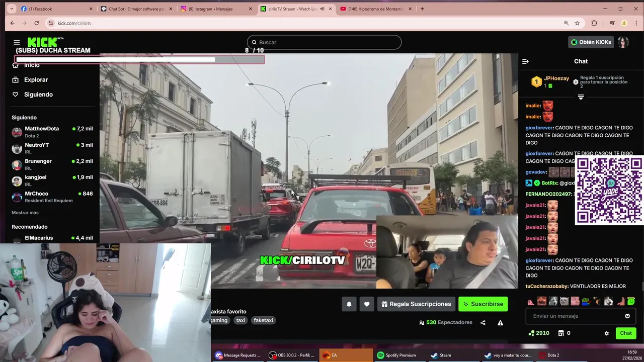Toggle follow heart icon

367,304
